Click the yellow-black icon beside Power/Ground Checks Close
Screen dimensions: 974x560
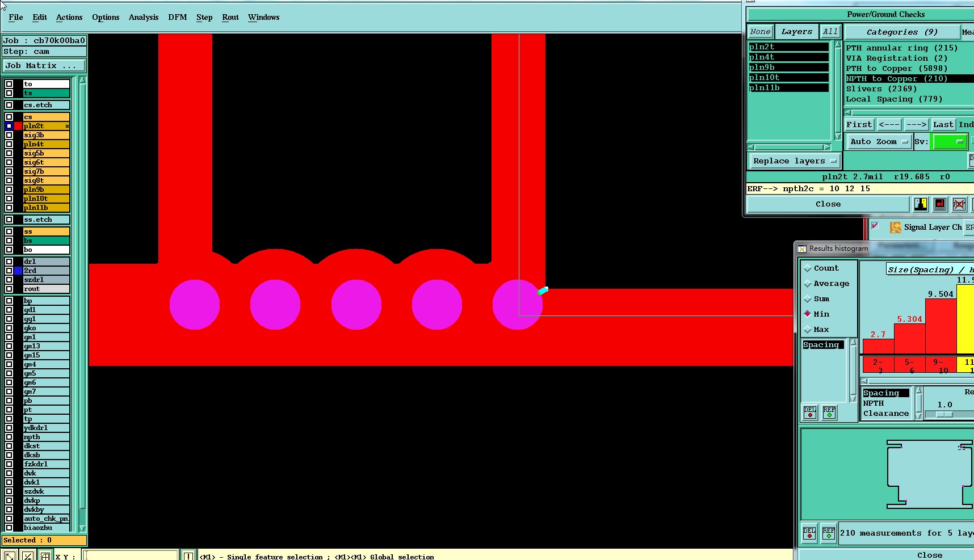click(x=921, y=204)
